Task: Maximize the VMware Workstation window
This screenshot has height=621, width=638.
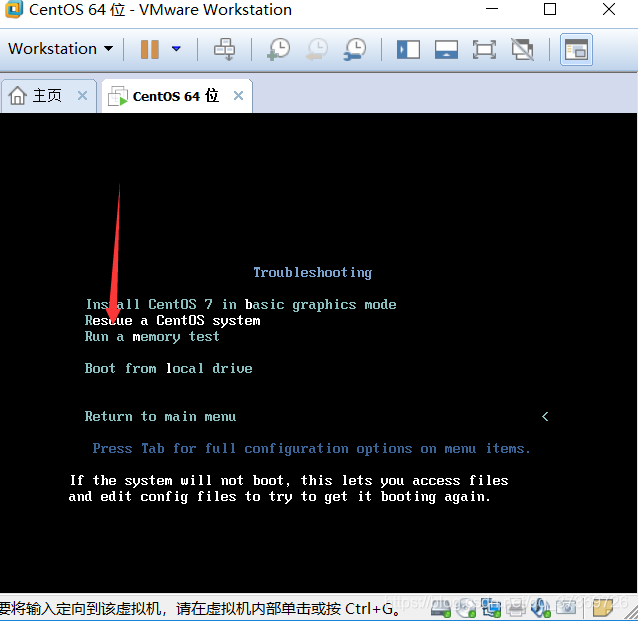Action: 550,9
